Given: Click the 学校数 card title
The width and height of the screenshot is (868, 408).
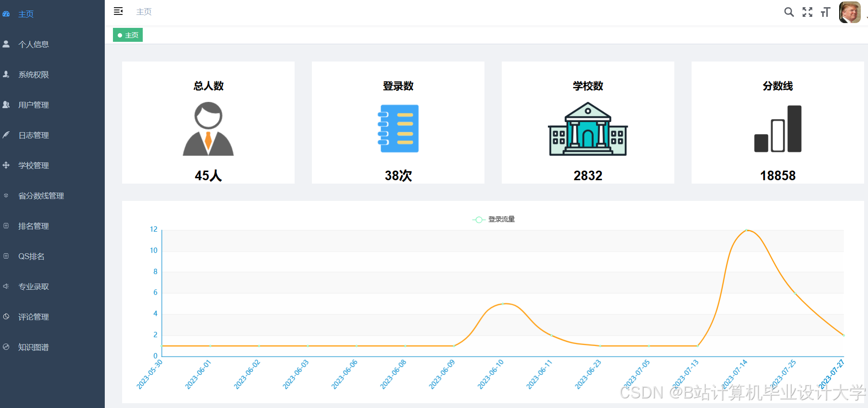Looking at the screenshot, I should click(588, 86).
